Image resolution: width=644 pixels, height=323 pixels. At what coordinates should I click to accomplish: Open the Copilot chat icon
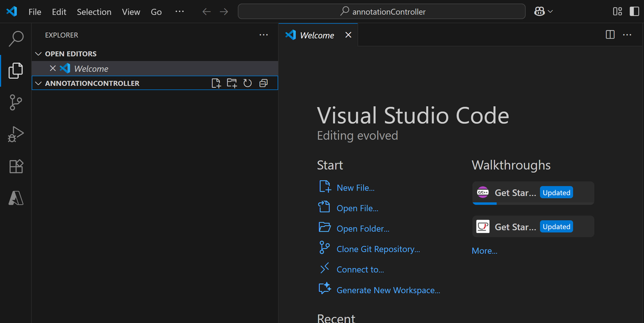[540, 11]
